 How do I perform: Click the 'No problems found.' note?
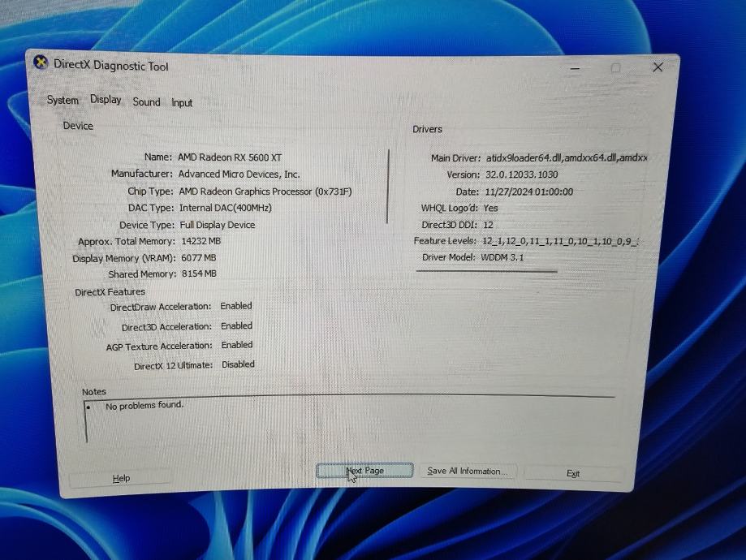click(144, 405)
